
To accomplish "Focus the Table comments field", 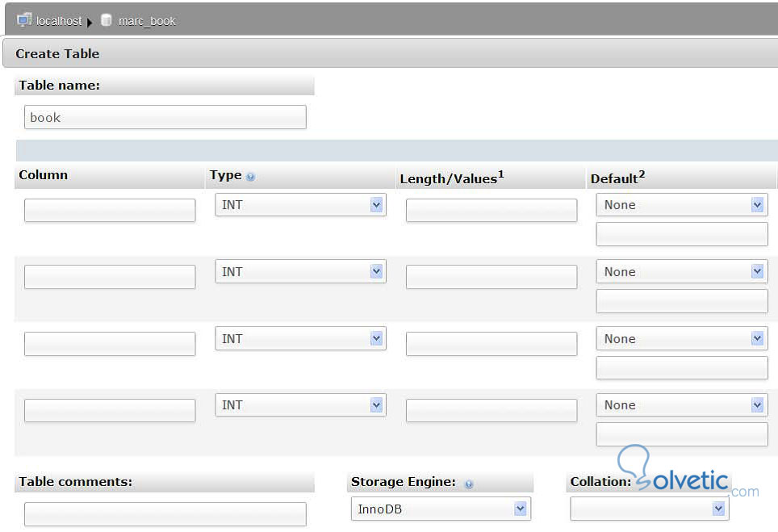I will click(165, 514).
